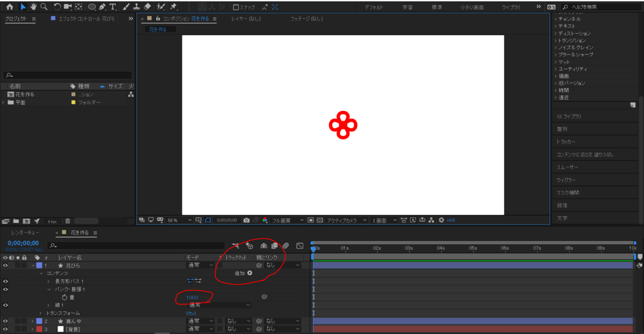Open blend mode dropdown for 線 1

point(219,305)
